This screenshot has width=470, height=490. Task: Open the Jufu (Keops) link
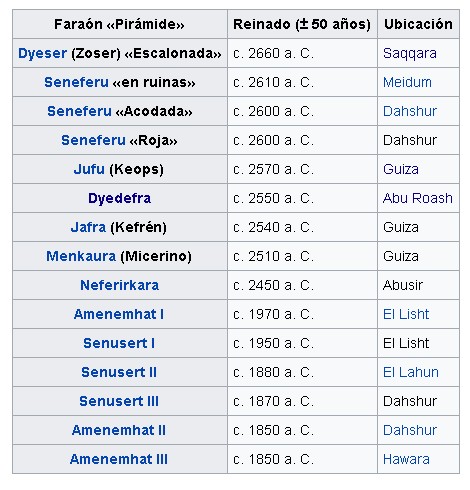(x=89, y=169)
